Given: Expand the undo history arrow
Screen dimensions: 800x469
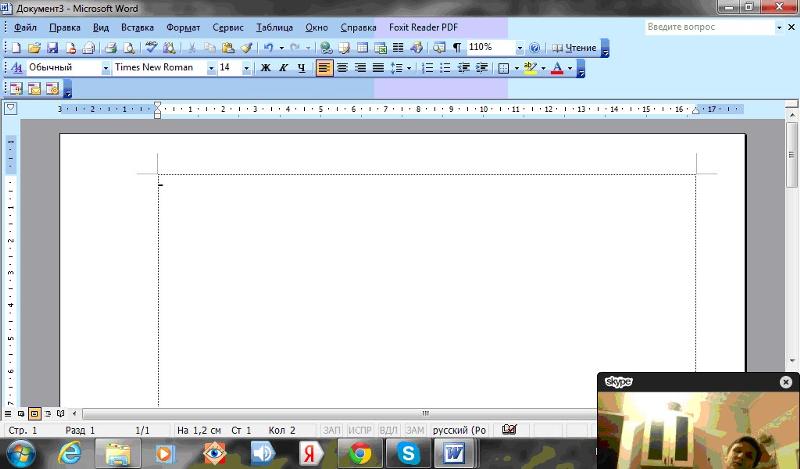Looking at the screenshot, I should pos(282,48).
